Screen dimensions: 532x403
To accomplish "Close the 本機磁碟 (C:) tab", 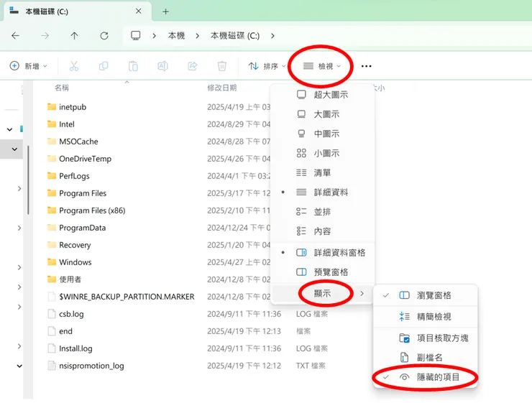I will coord(139,11).
